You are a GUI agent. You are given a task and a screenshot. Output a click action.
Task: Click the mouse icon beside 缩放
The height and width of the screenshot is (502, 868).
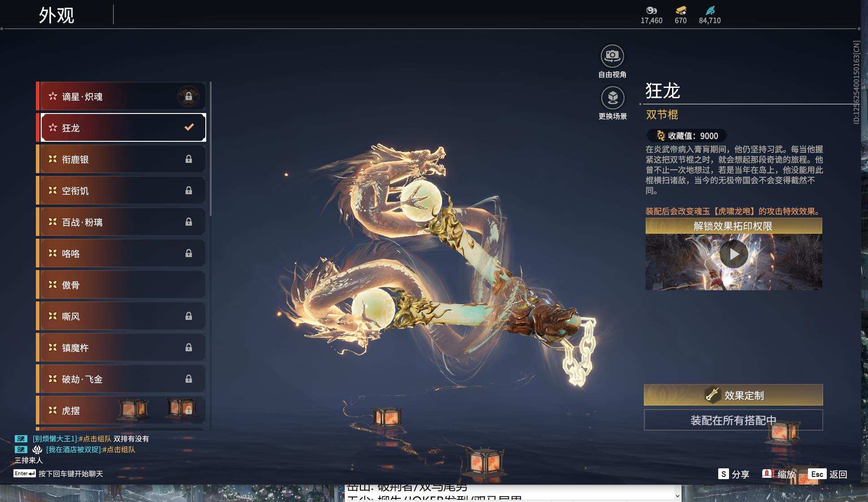[x=768, y=474]
